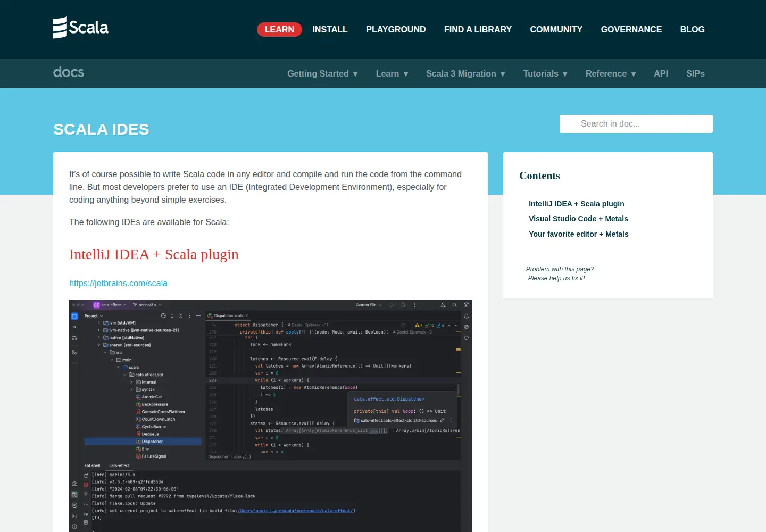Screen dimensions: 766x532
Task: Visit the COMMUNITY page
Action: [556, 29]
